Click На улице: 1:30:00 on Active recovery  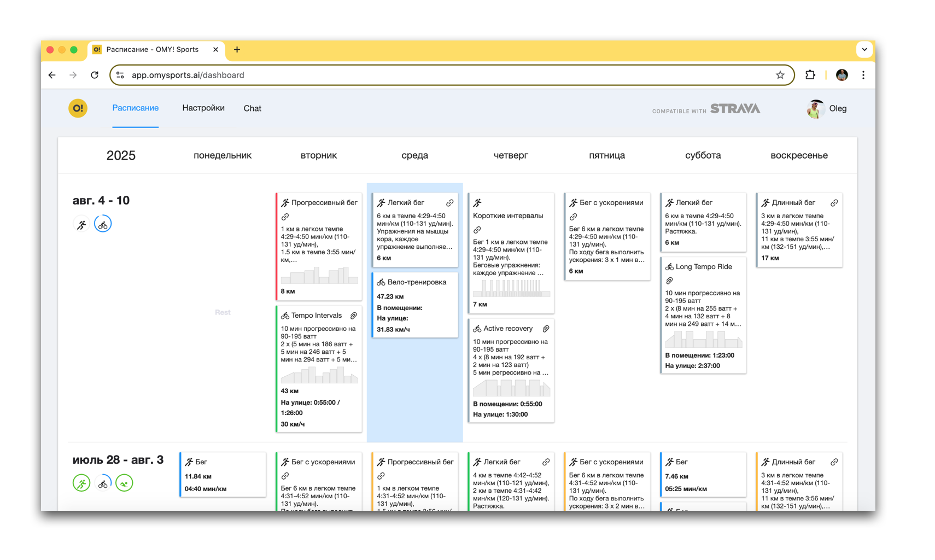point(500,415)
